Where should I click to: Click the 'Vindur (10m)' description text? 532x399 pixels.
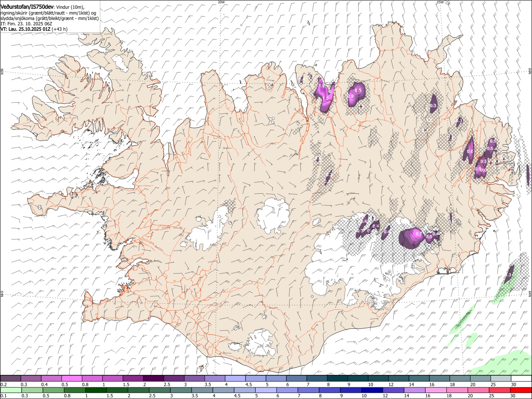pyautogui.click(x=70, y=7)
